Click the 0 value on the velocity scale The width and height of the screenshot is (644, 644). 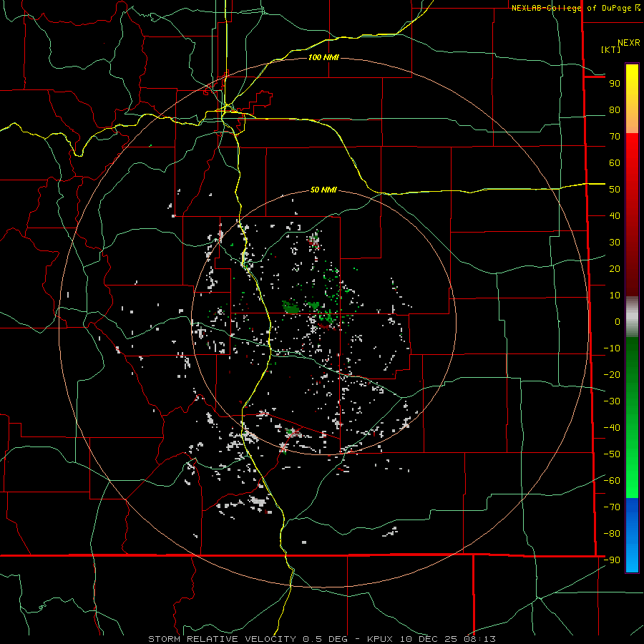click(618, 322)
